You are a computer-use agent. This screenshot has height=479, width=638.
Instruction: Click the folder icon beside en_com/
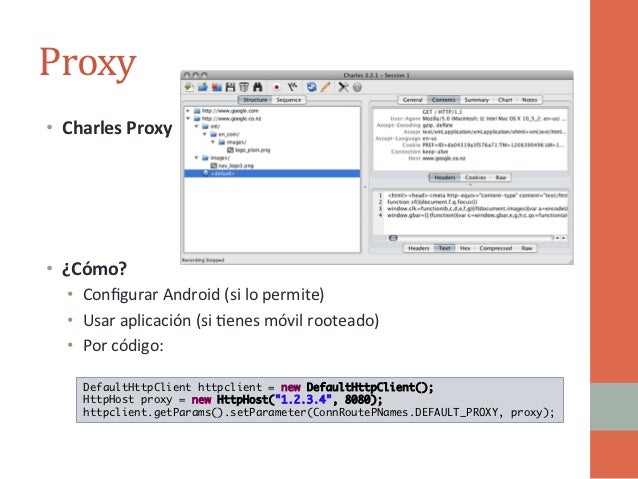[214, 134]
